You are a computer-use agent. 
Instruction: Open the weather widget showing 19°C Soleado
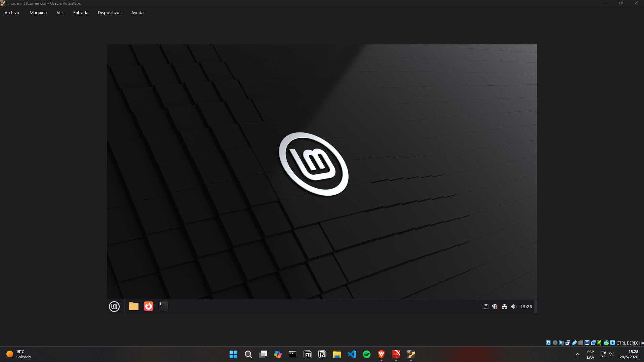point(19,354)
